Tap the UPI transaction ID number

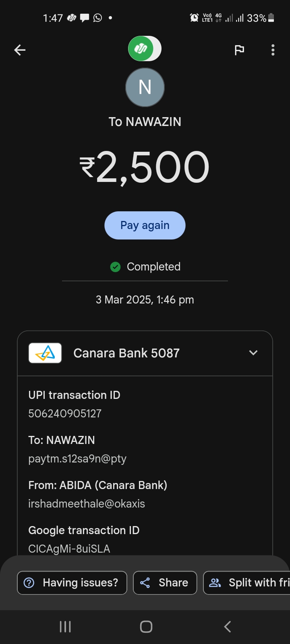pyautogui.click(x=65, y=413)
